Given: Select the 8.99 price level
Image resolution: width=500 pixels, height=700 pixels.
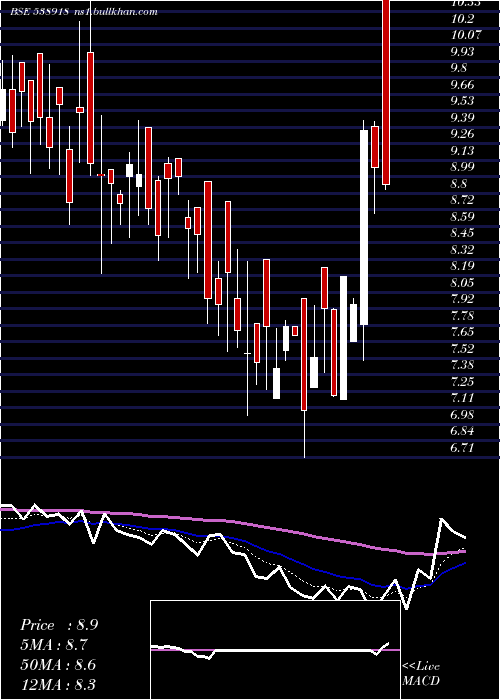Looking at the screenshot, I should [x=462, y=167].
